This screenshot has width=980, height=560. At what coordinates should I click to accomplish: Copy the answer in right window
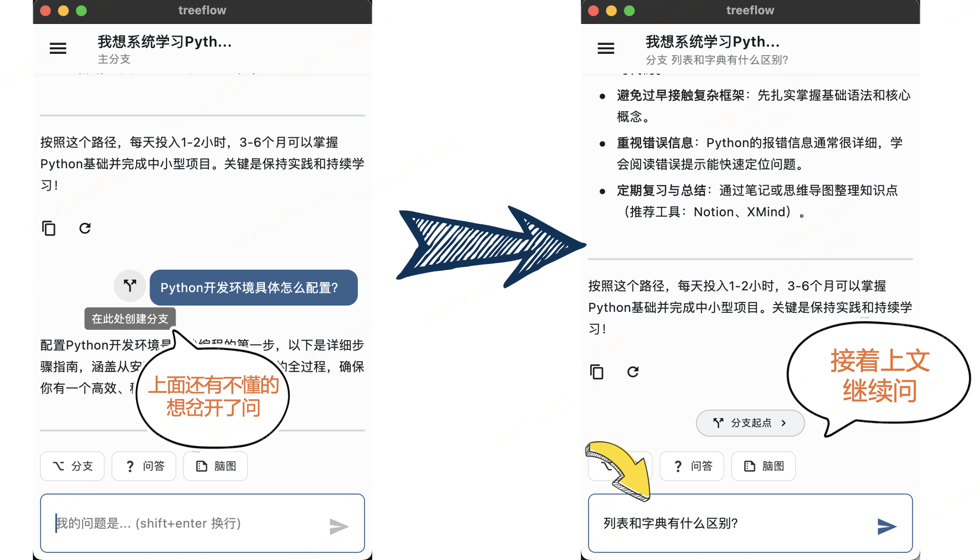597,372
